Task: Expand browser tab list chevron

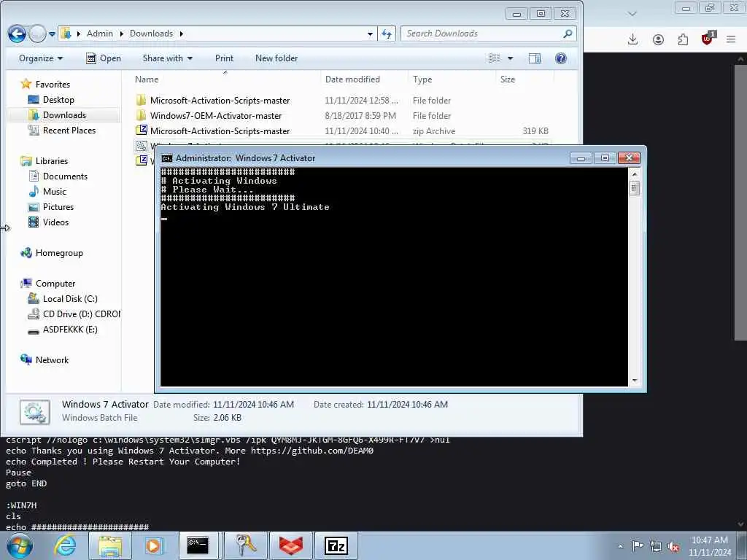Action: click(x=632, y=14)
